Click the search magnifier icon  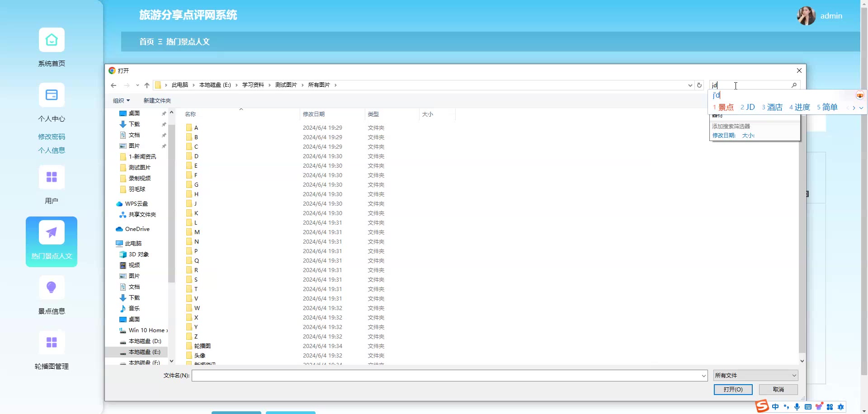click(x=794, y=85)
